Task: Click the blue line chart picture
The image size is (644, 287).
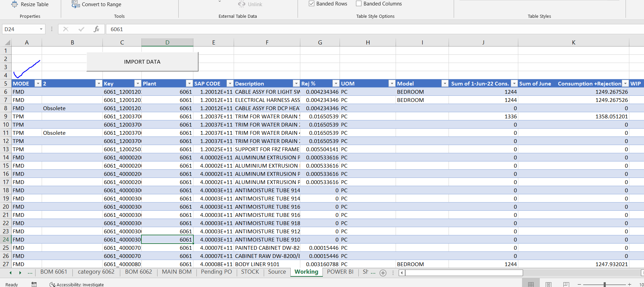Action: pos(27,69)
